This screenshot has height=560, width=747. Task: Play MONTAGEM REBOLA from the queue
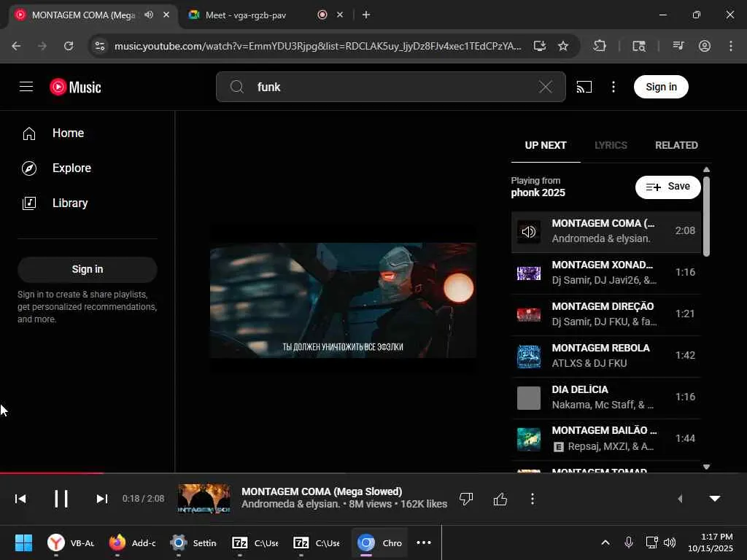[606, 356]
